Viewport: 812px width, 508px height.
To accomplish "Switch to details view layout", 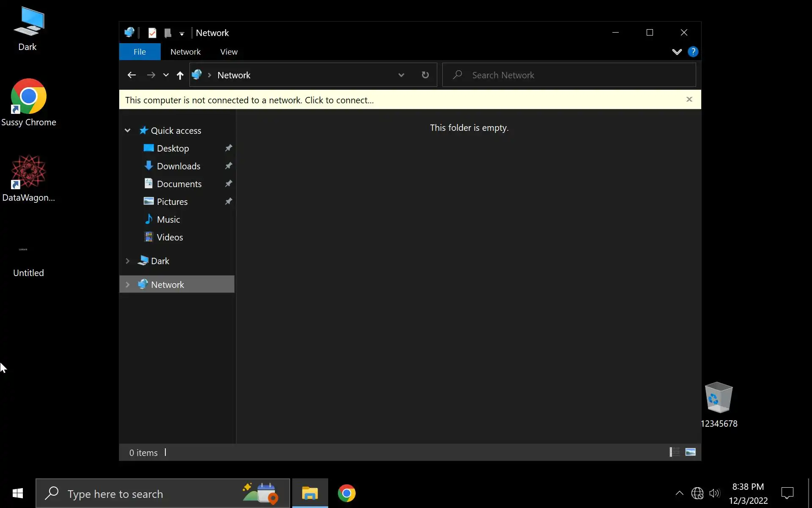I will click(x=675, y=452).
